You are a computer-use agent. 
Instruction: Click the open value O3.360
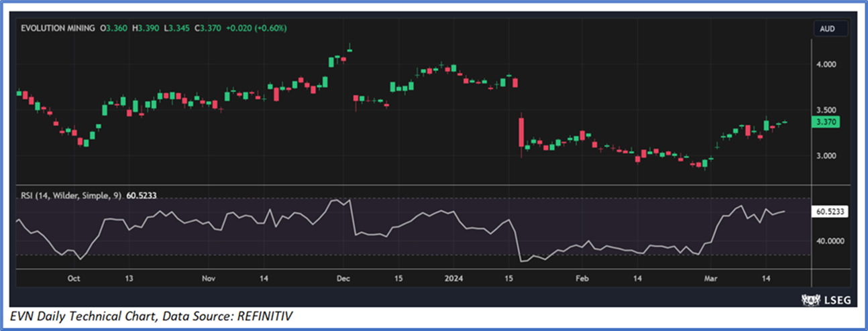(x=114, y=29)
